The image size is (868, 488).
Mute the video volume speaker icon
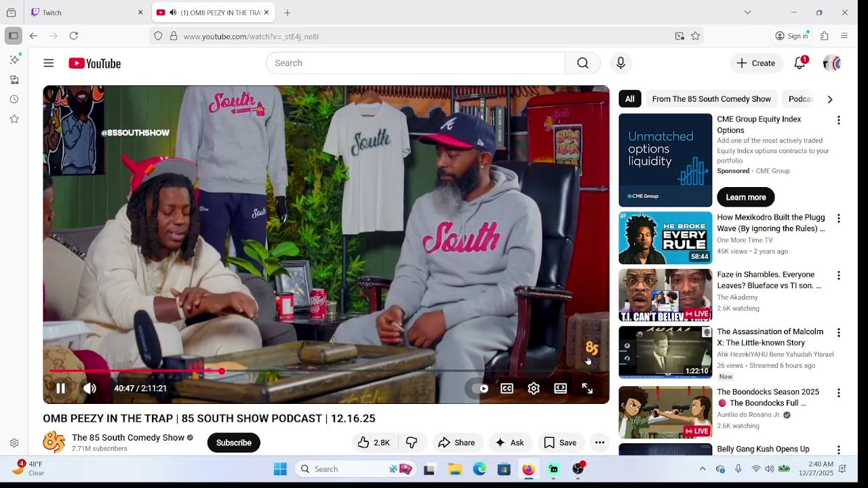[90, 388]
